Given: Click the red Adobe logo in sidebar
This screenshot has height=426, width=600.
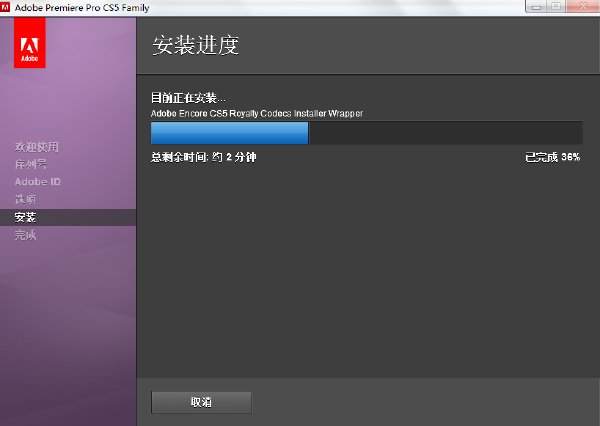Looking at the screenshot, I should click(x=30, y=43).
